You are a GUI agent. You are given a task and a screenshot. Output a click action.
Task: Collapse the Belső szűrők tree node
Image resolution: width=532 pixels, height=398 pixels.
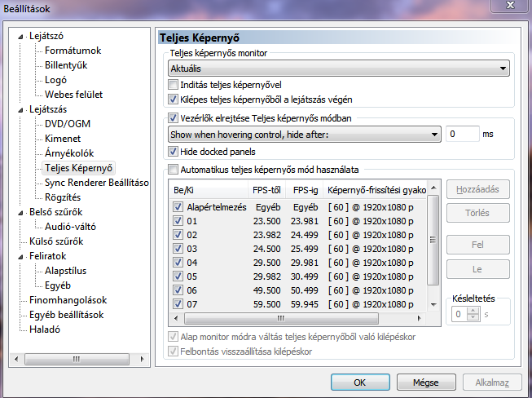click(20, 213)
